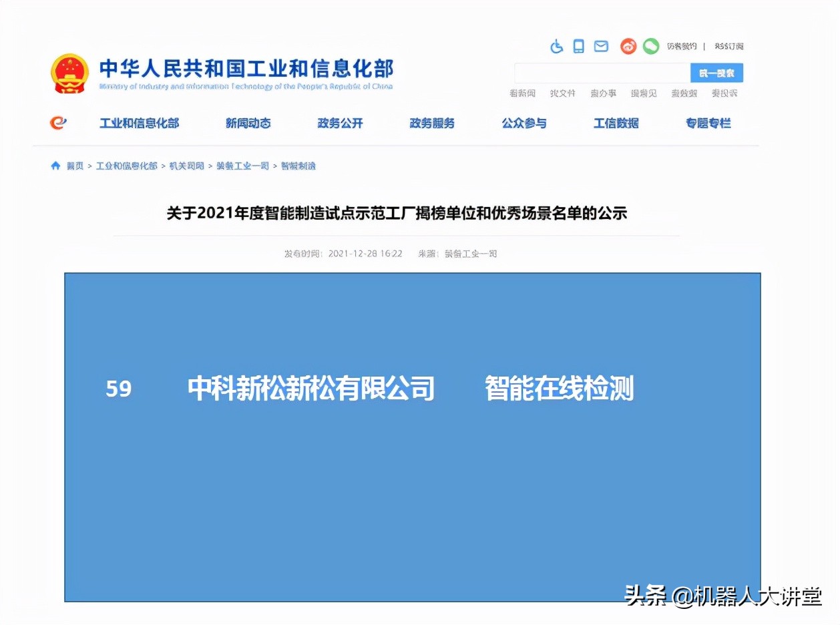This screenshot has width=840, height=625.
Task: Open the mobile version via phone icon
Action: [x=578, y=46]
